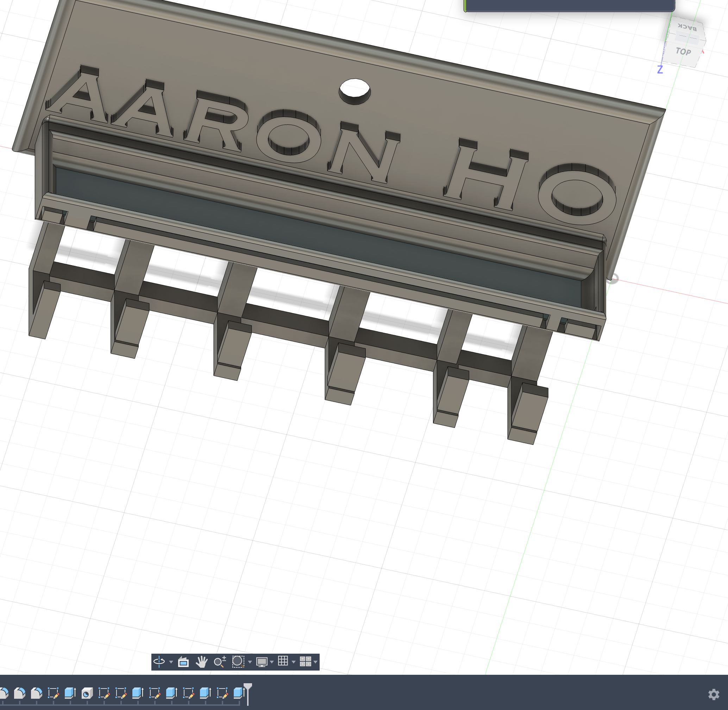
Task: Open timeline settings gear
Action: pos(714,694)
